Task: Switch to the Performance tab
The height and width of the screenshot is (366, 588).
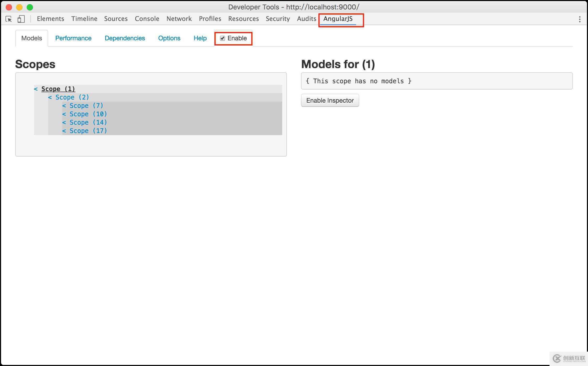Action: [73, 38]
